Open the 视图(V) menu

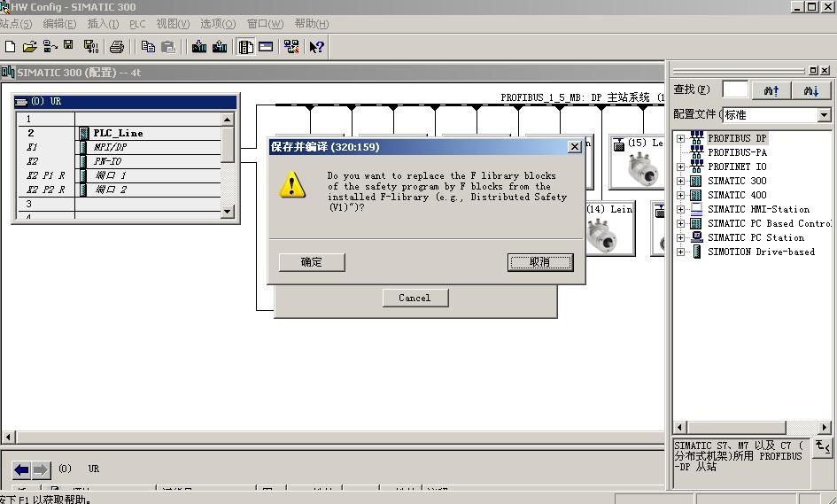(x=173, y=24)
